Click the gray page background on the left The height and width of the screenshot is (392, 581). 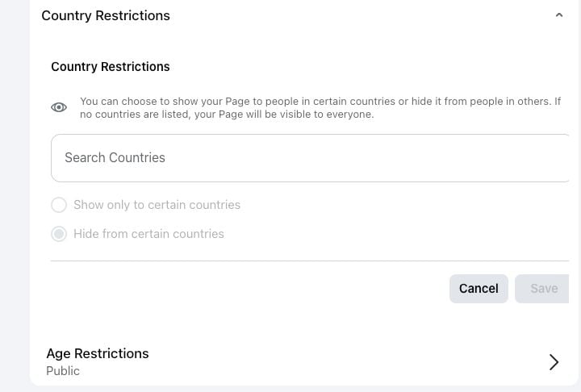pos(14,194)
